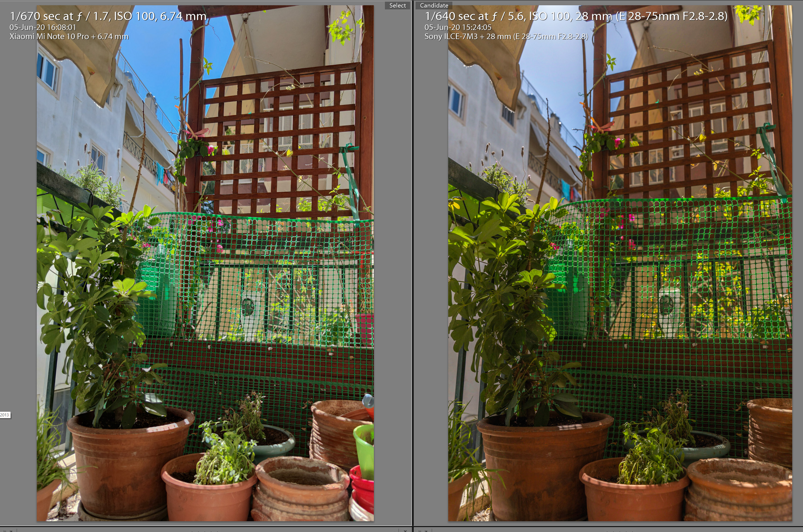This screenshot has height=532, width=803.
Task: Click the "1/670 sec at f / 1.7" exposure text
Action: (108, 16)
